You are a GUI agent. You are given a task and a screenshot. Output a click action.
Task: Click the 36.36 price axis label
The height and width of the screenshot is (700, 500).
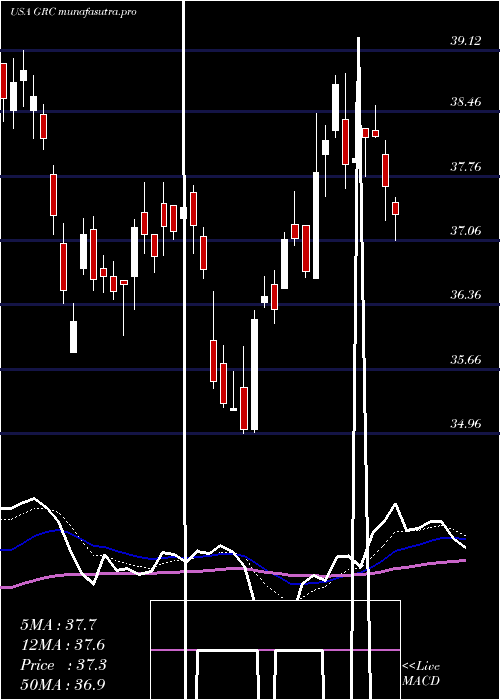pyautogui.click(x=465, y=296)
